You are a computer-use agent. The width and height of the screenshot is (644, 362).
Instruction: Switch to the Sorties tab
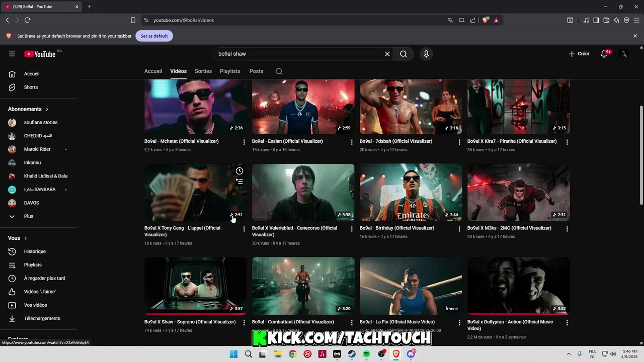[x=203, y=71]
